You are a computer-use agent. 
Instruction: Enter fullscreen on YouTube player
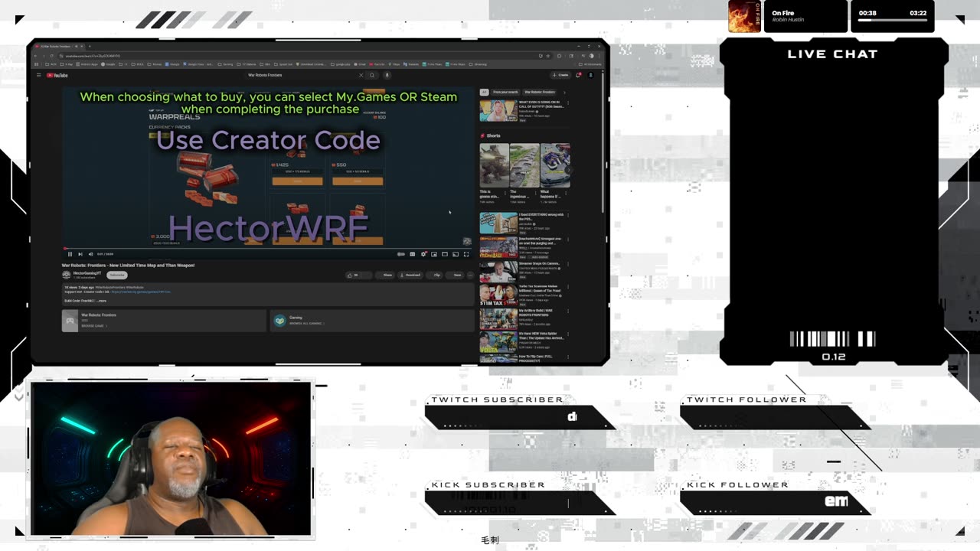click(466, 253)
